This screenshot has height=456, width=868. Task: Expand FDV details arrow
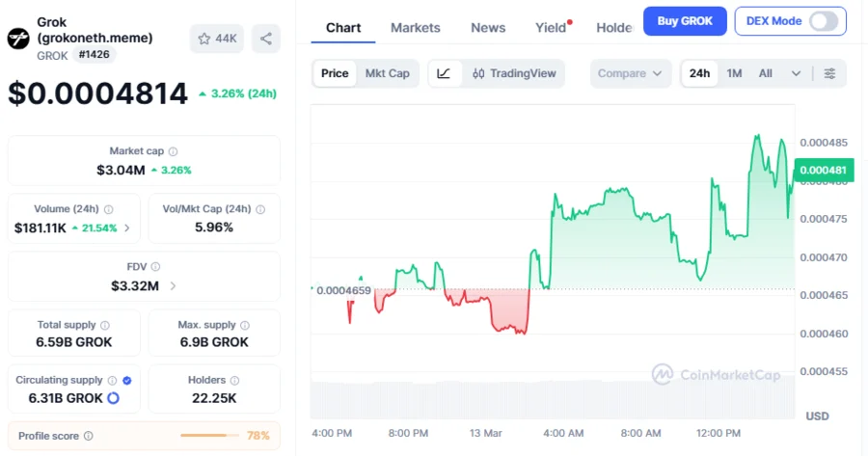174,285
